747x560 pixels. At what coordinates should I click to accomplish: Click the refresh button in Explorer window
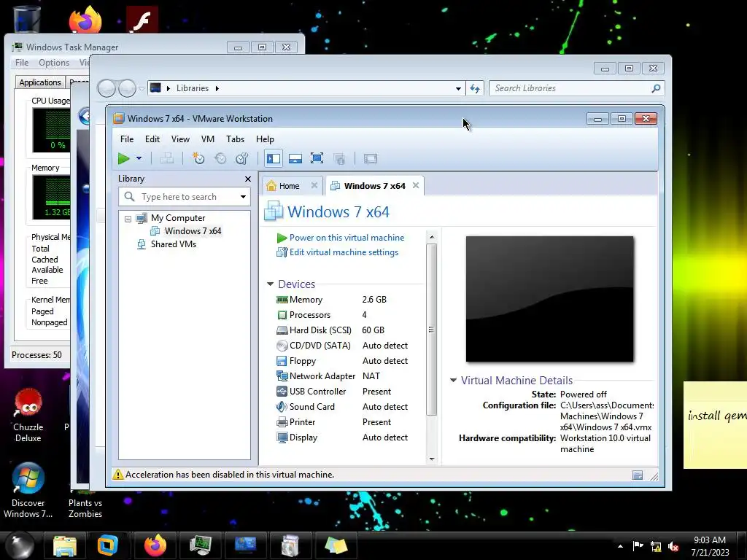pos(475,88)
